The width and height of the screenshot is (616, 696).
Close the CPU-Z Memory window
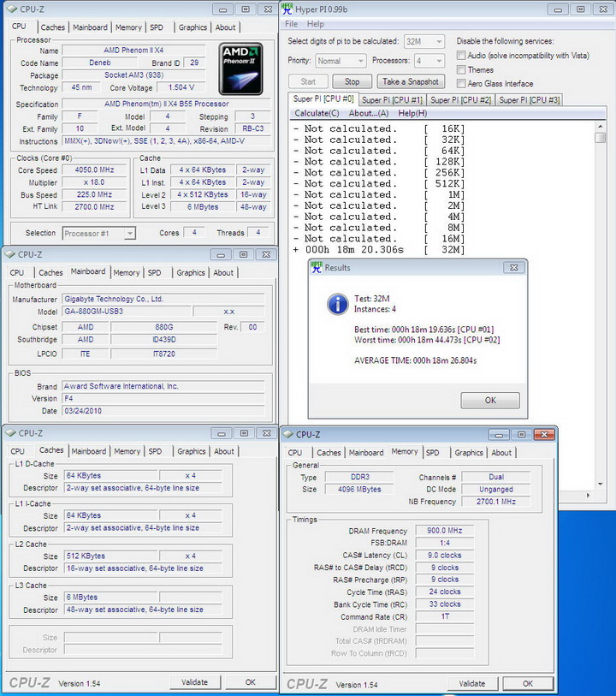coord(544,435)
